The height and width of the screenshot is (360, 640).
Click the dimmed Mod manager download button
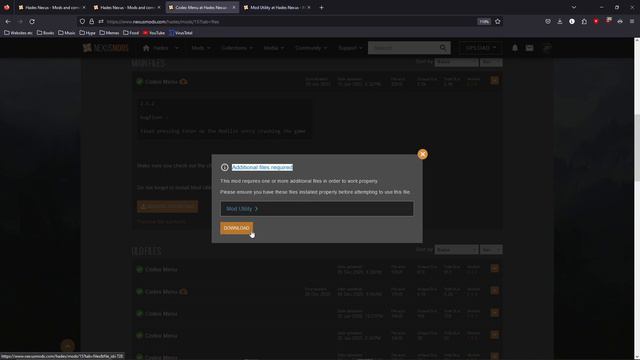point(167,207)
